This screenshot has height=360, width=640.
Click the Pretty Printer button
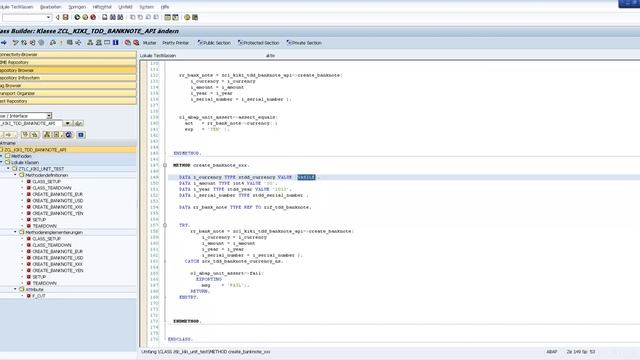(x=176, y=42)
